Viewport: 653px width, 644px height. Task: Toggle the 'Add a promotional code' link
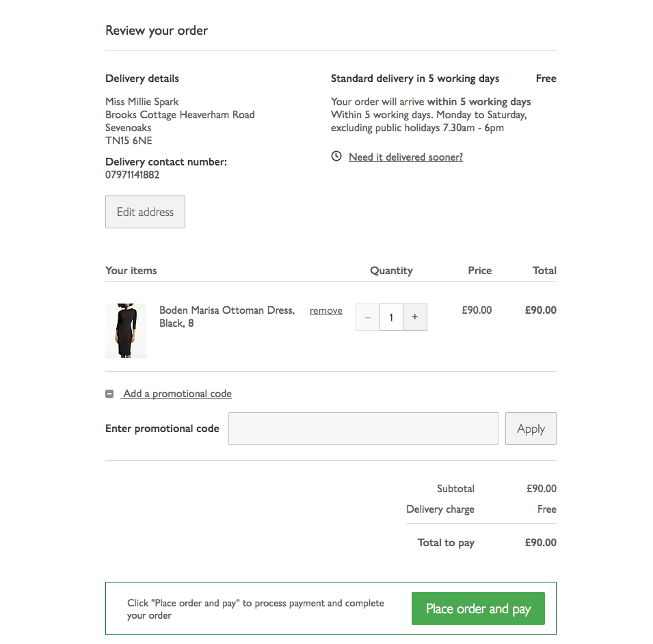[177, 394]
